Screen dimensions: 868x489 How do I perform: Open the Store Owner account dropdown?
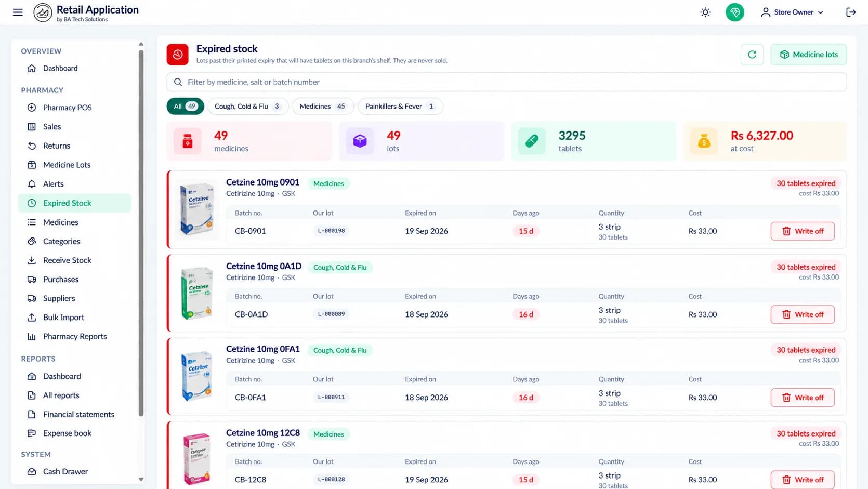pyautogui.click(x=792, y=12)
